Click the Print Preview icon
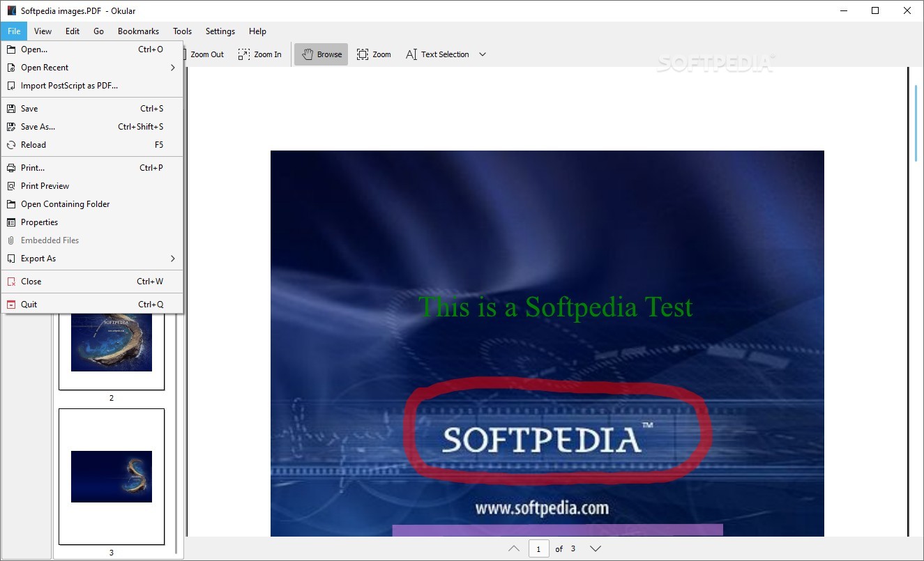Screen dimensions: 924x561 coord(10,186)
